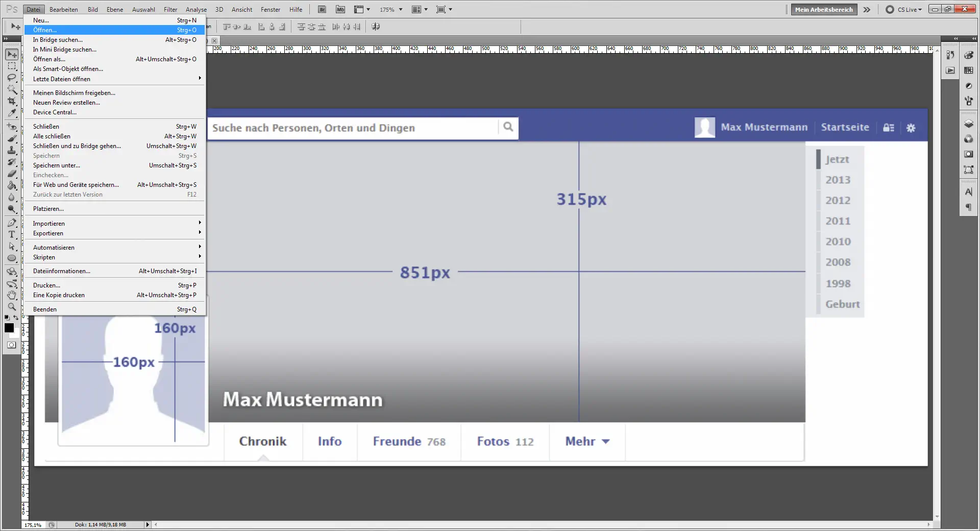Screen dimensions: 980x531
Task: Launch Adobe Bridge via the Br icon
Action: point(322,9)
